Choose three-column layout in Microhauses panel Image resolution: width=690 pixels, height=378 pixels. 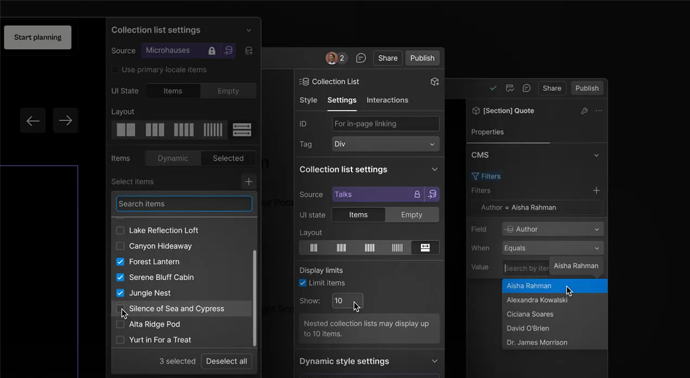pos(155,129)
